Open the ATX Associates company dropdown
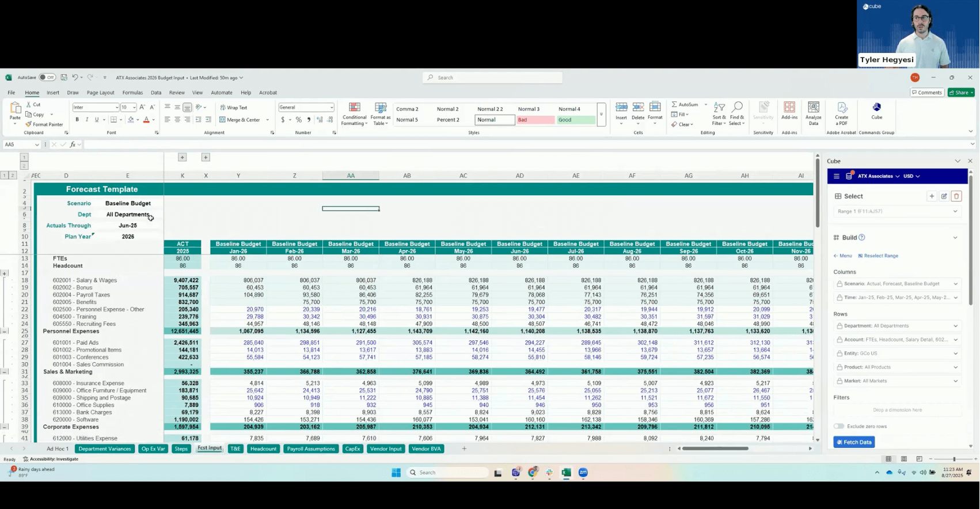 [x=879, y=176]
